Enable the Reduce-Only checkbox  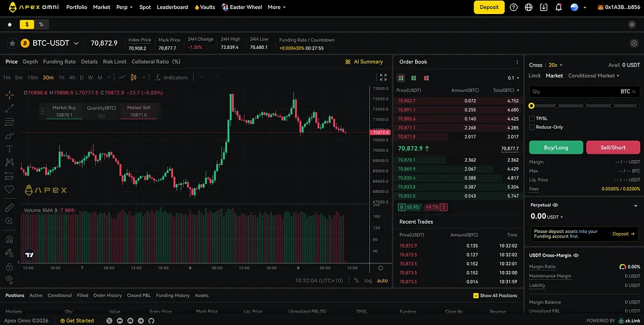532,127
